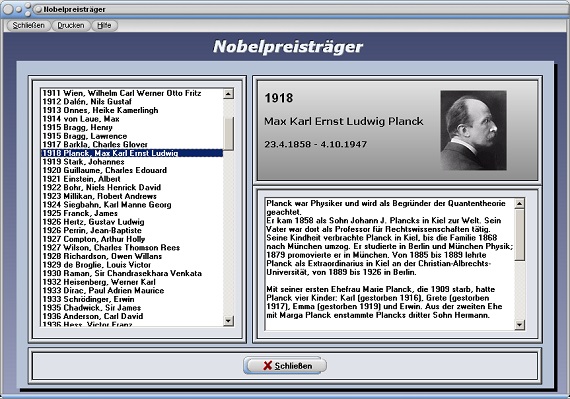Select 1929 de Broglie, Louis Victor
The image size is (570, 399).
[132, 265]
